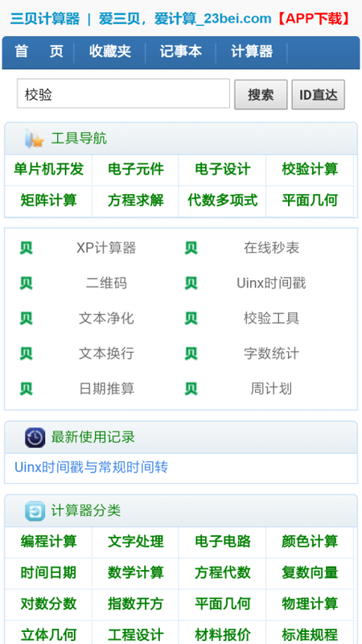This screenshot has width=362, height=644.
Task: Click the folder-star icon beside 工具导航
Action: point(34,138)
